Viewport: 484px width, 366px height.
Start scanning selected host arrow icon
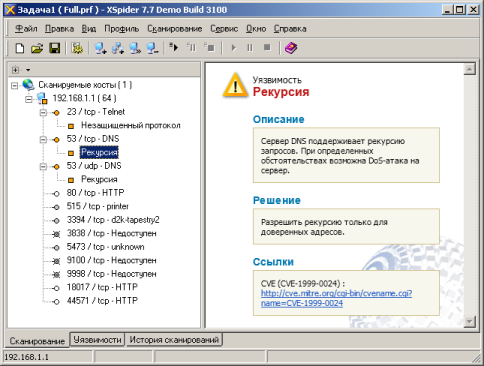coord(174,47)
